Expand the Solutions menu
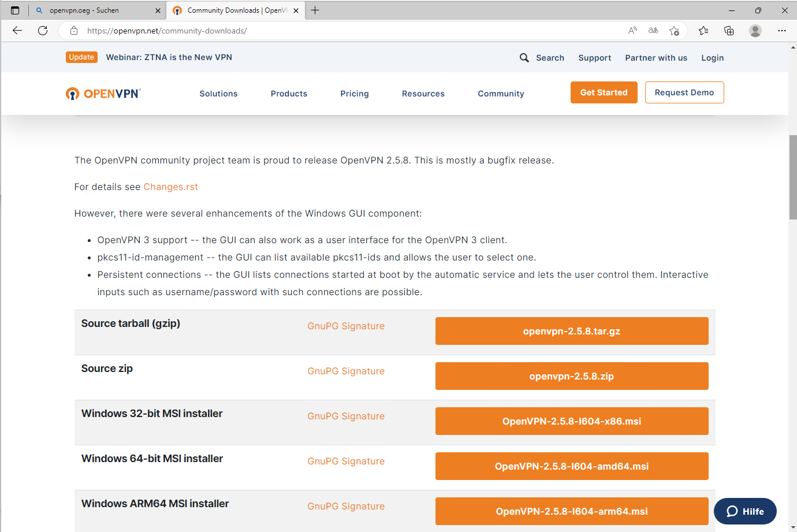The width and height of the screenshot is (797, 532). (218, 94)
